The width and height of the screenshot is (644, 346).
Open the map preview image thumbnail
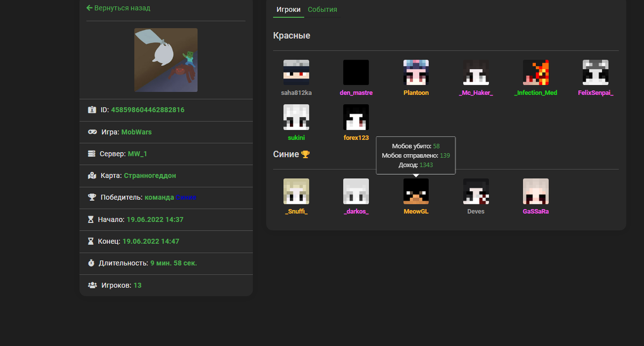166,60
